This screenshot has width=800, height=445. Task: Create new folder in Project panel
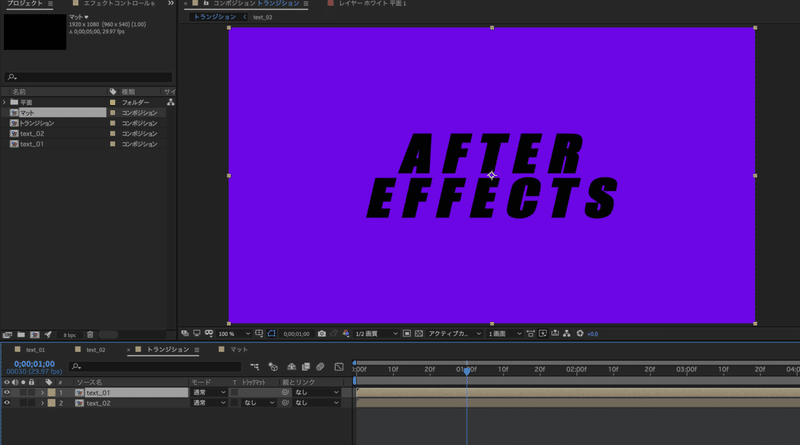[21, 335]
